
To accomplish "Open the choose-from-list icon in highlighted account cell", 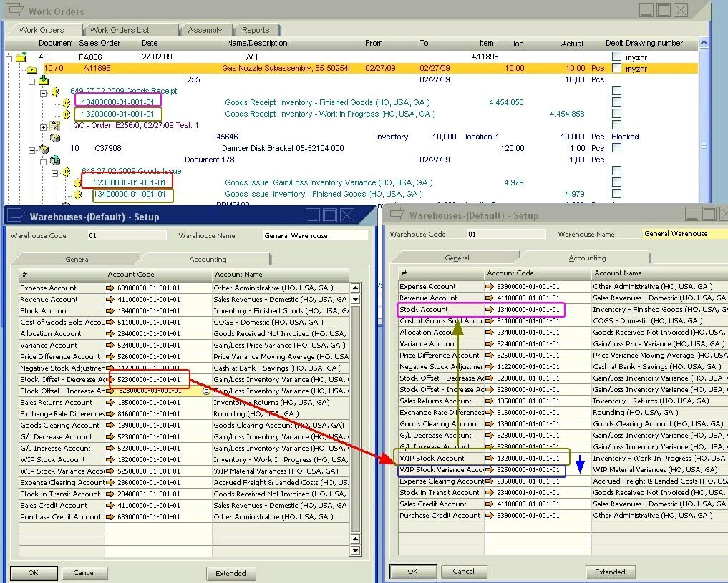I will tap(206, 391).
